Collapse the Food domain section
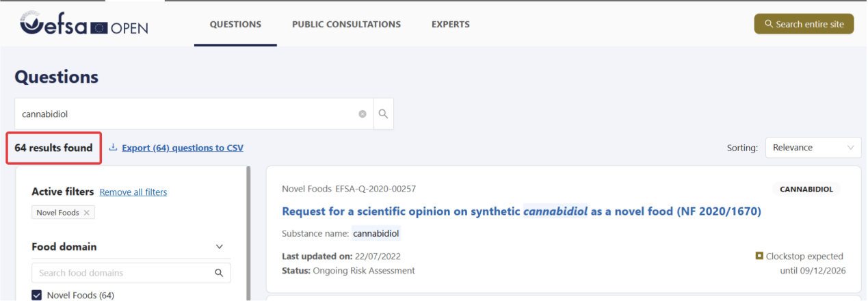Screen dimensions: 868x301 220,247
